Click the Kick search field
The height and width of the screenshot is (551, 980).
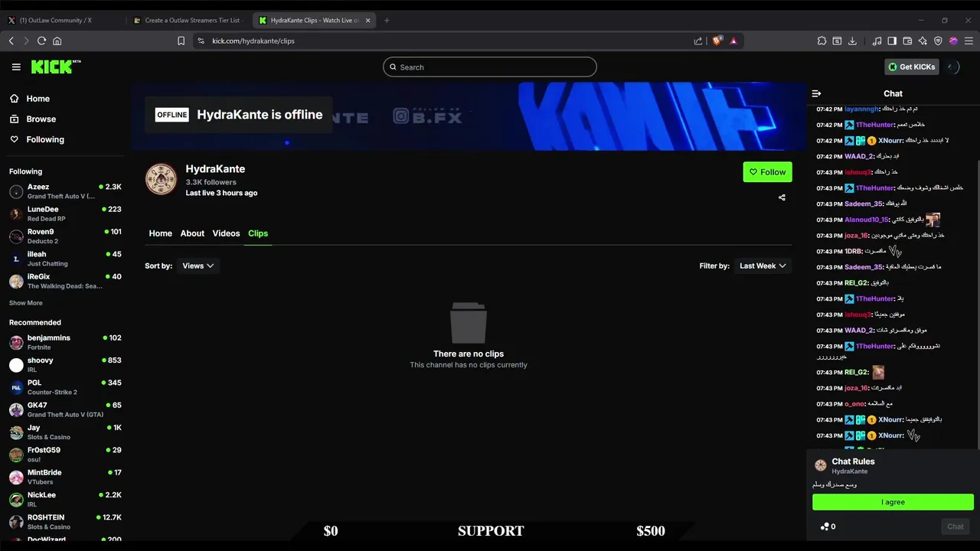(489, 67)
